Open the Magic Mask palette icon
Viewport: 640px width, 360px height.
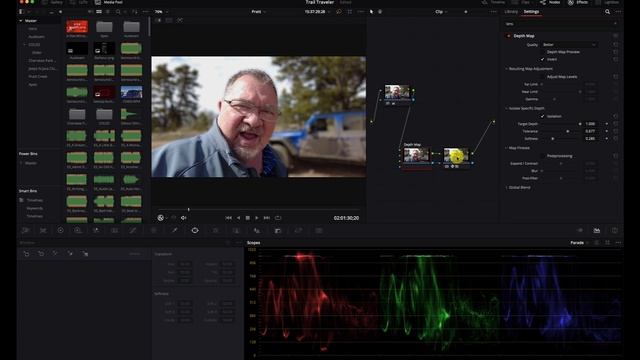coord(236,231)
